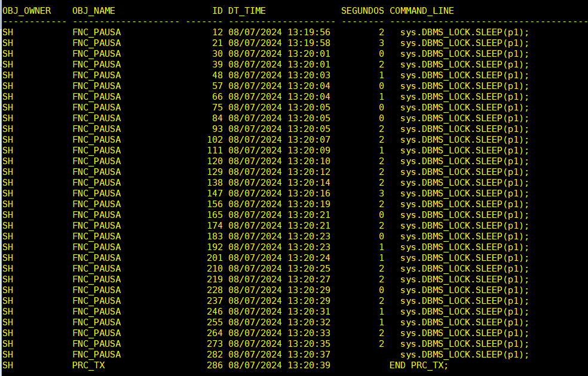Click the SEGUNDOS column header
The height and width of the screenshot is (376, 588).
click(363, 11)
